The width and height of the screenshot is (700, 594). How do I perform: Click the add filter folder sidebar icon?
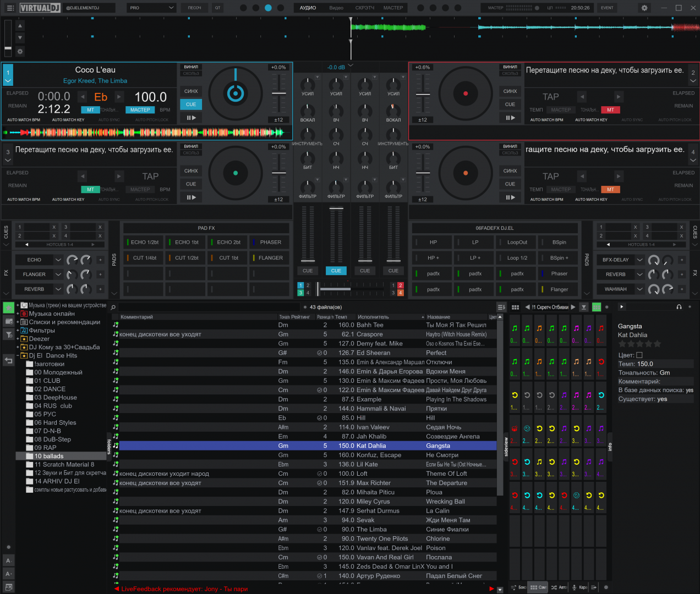(9, 334)
